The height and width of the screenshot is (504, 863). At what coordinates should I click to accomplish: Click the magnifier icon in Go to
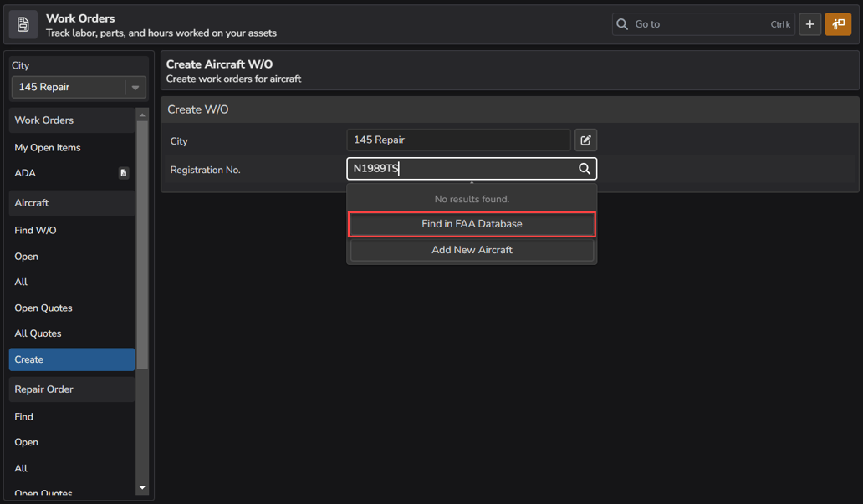pyautogui.click(x=622, y=24)
